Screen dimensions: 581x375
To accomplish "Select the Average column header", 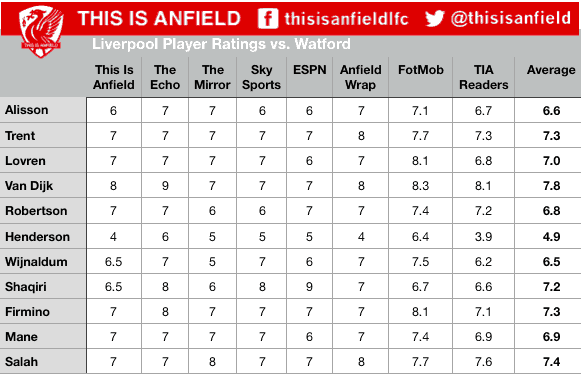I will point(551,70).
